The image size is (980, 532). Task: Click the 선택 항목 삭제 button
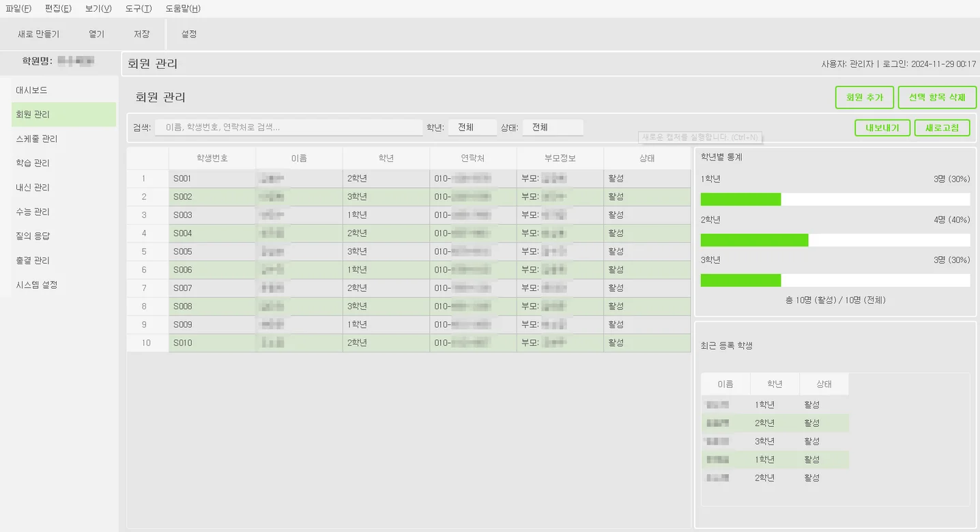[937, 98]
